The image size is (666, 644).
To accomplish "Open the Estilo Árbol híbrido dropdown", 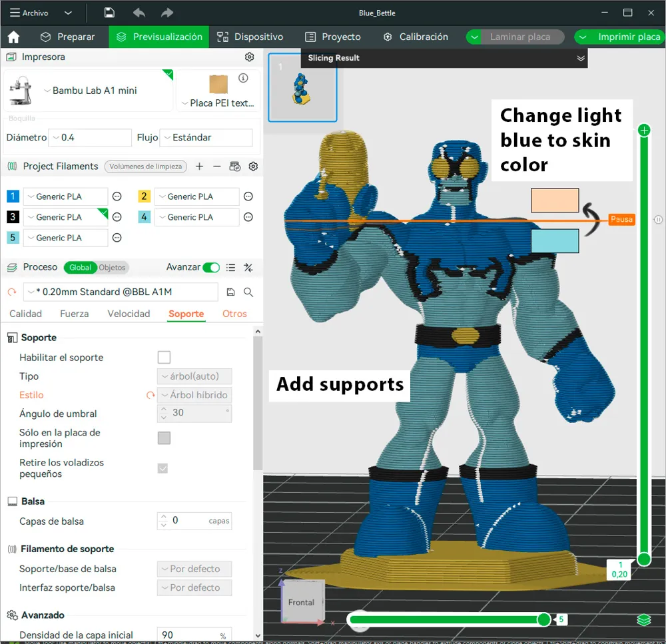I will pos(194,395).
